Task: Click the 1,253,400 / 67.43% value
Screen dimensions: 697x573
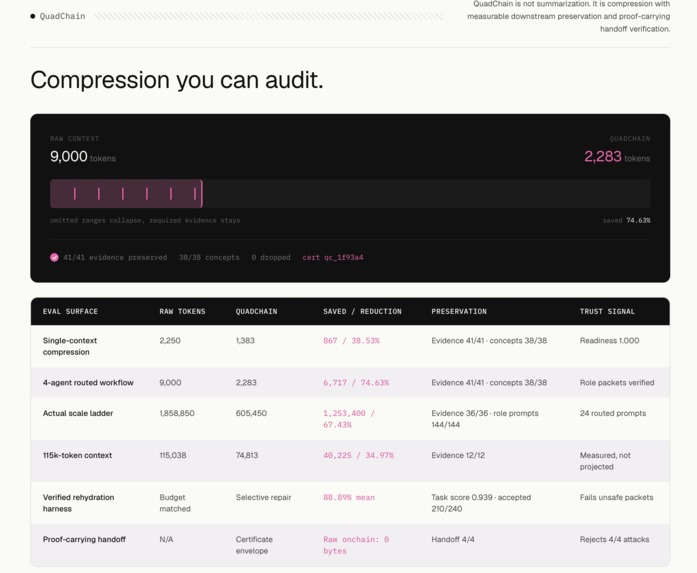Action: [x=349, y=419]
